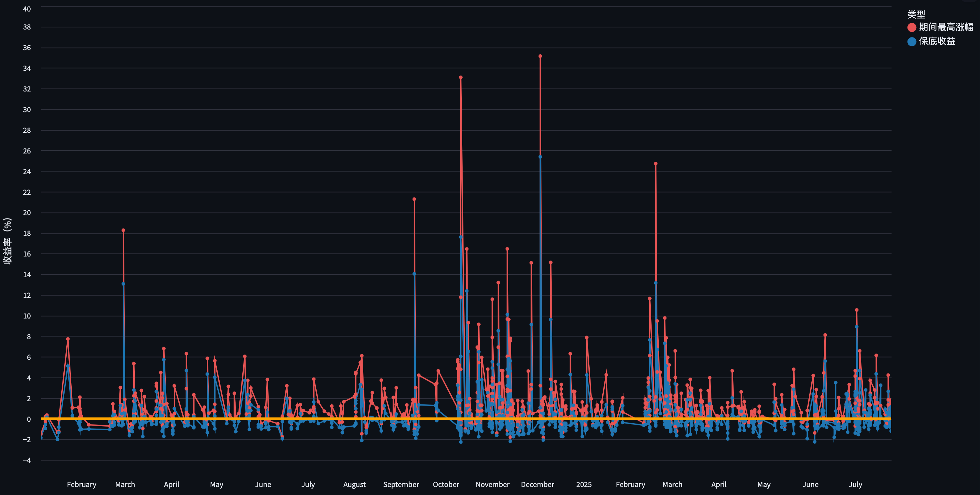Screen dimensions: 980x495
Task: Click the blue 保底收益 legend circle
Action: (912, 42)
